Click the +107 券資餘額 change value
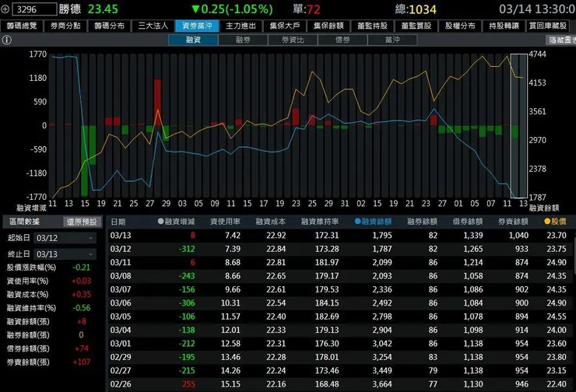576x392 pixels. [82, 362]
